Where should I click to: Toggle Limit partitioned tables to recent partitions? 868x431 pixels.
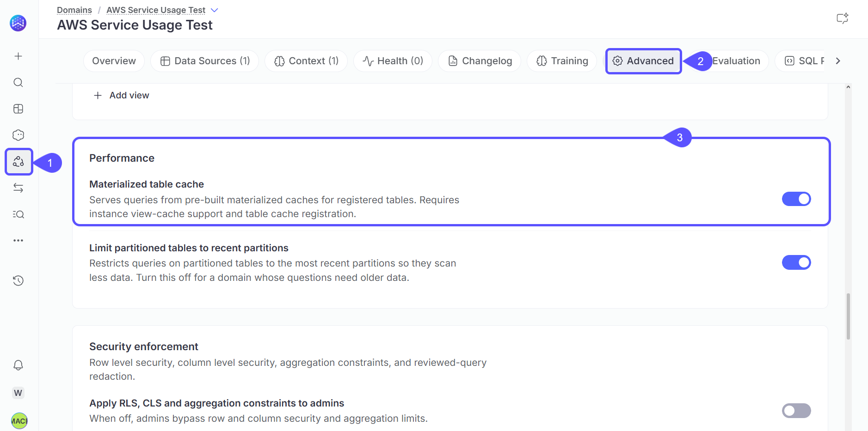click(796, 262)
